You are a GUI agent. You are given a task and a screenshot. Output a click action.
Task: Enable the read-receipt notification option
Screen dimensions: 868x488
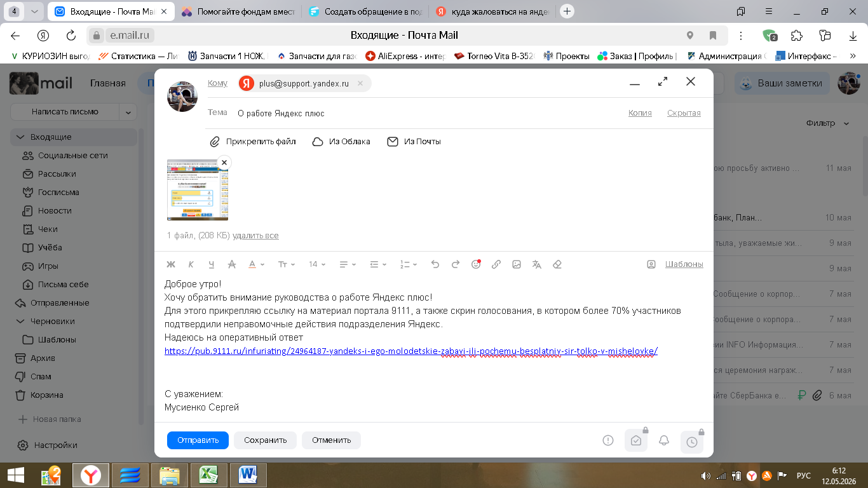(636, 440)
